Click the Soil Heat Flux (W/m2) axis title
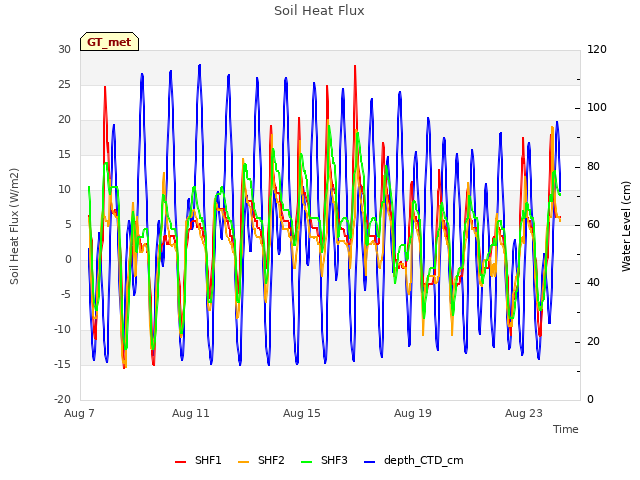 pyautogui.click(x=14, y=227)
